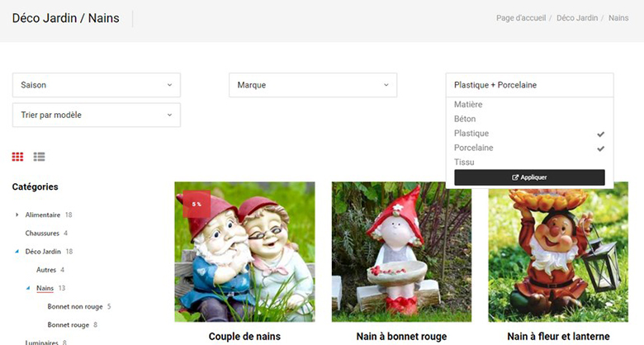The width and height of the screenshot is (644, 345).
Task: Click the 5% discount badge
Action: [x=197, y=203]
